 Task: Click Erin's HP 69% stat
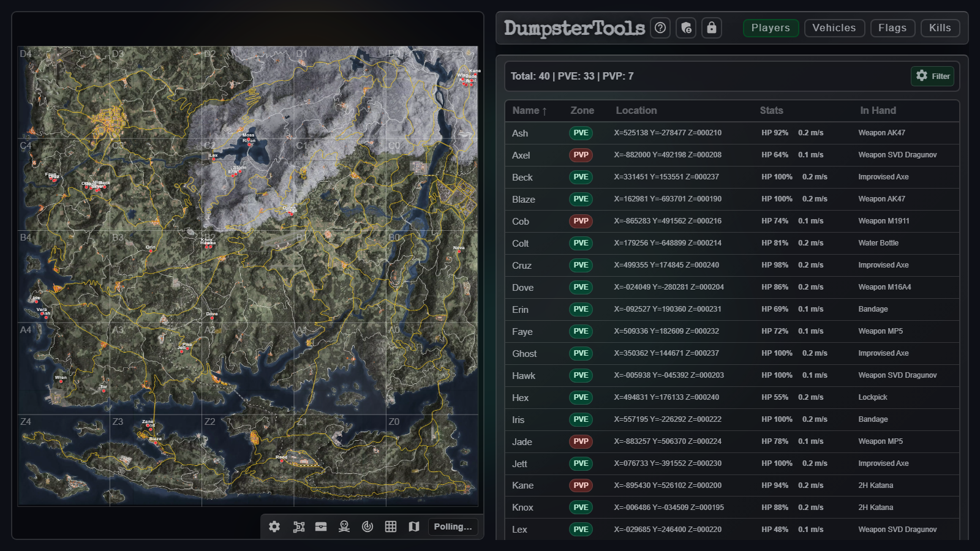(x=775, y=309)
